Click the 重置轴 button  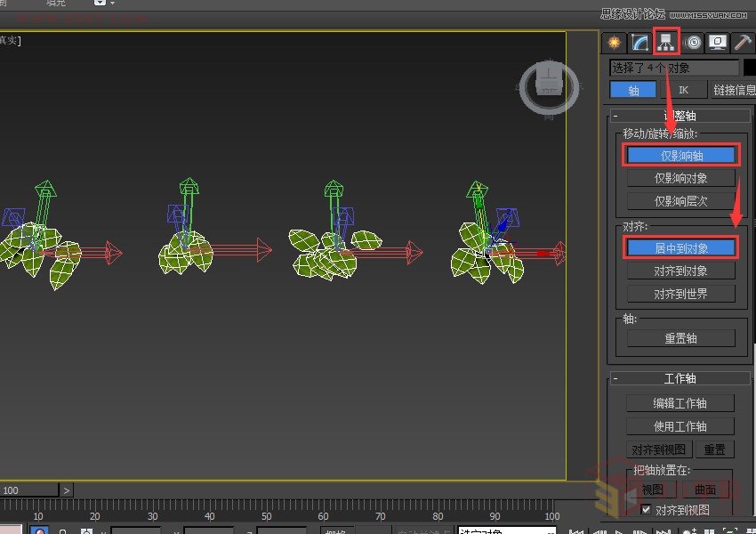681,338
